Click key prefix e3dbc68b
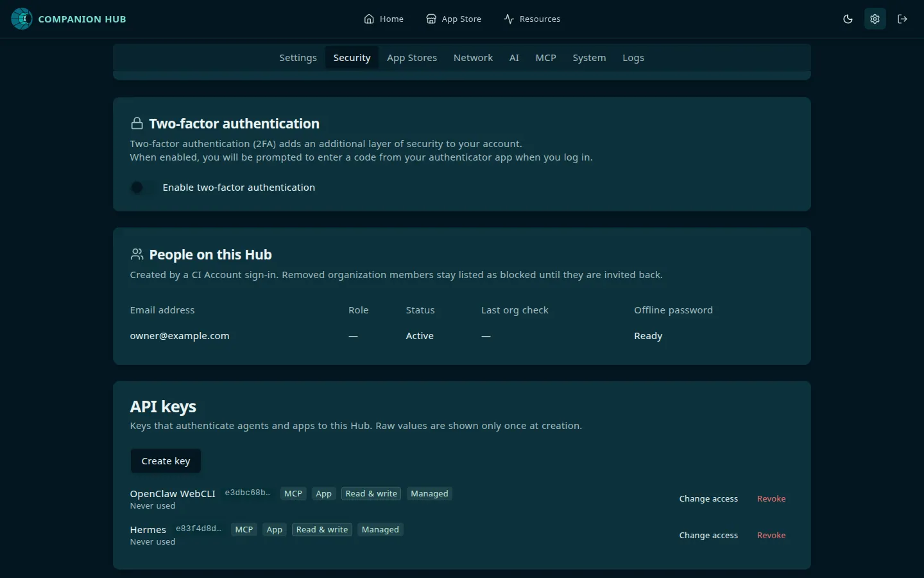924x578 pixels. [x=248, y=493]
